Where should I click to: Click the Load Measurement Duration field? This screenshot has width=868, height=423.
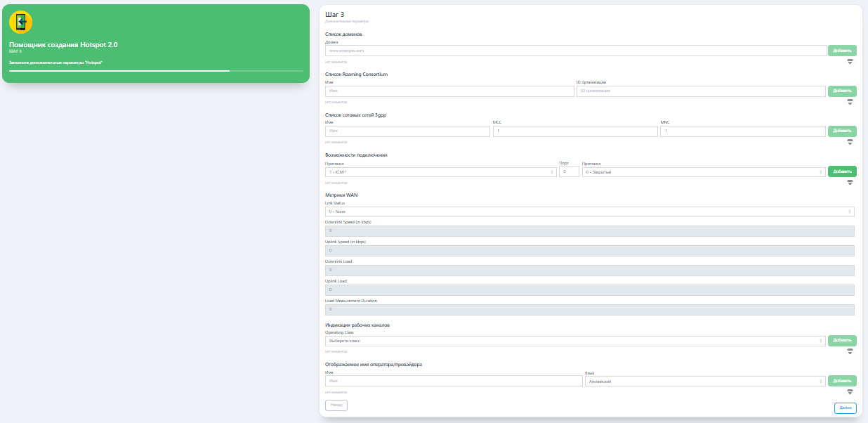pyautogui.click(x=590, y=310)
